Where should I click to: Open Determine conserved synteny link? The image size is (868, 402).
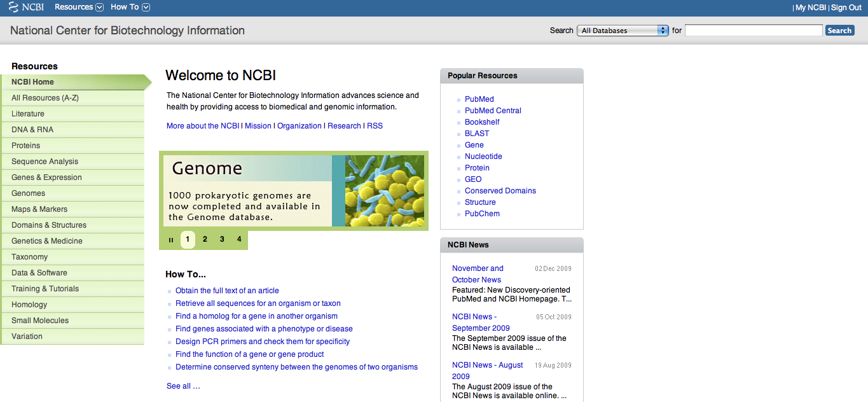297,367
